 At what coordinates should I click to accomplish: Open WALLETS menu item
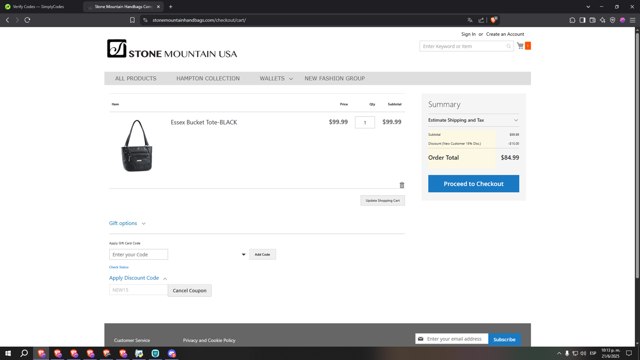[272, 78]
